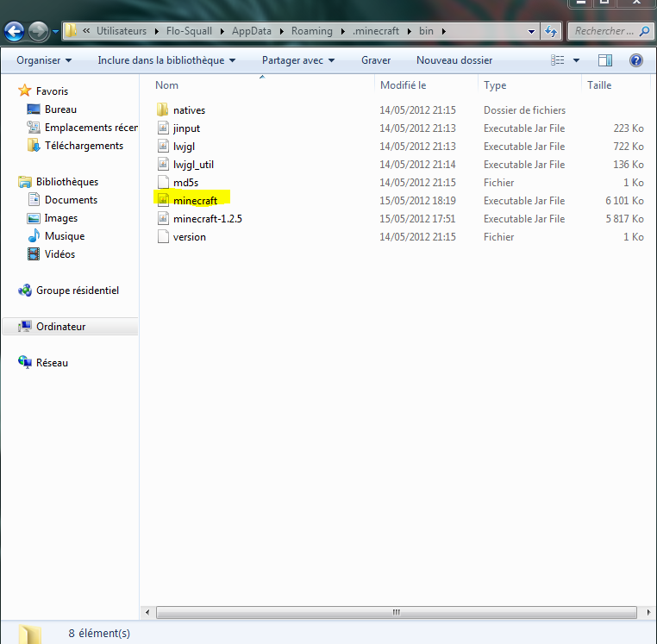
Task: Select the minecraft-1.2.5 jar icon
Action: [163, 218]
